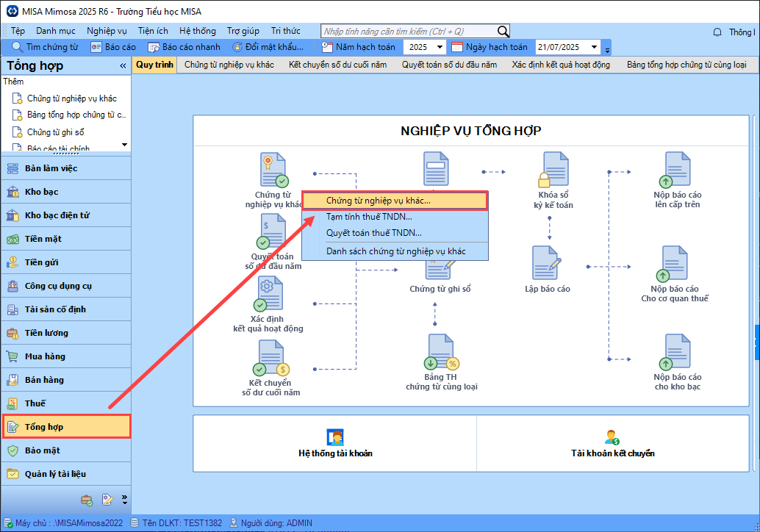Image resolution: width=760 pixels, height=532 pixels.
Task: Switch to the Quy trình tab
Action: pos(154,65)
